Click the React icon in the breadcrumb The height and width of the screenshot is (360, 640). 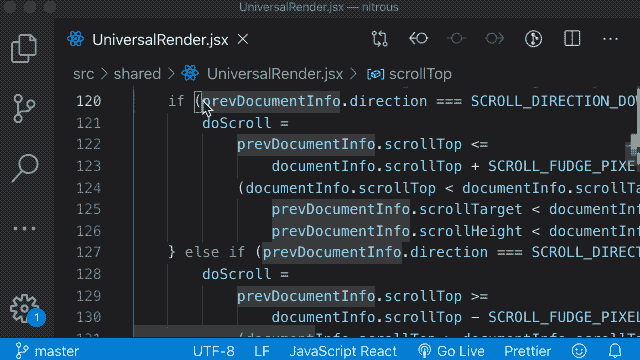[x=190, y=74]
